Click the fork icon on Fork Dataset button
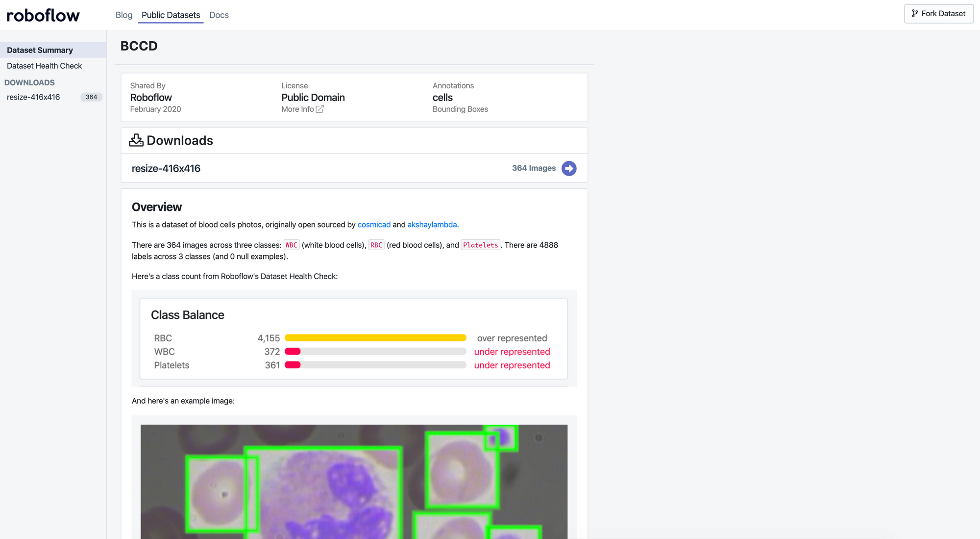The width and height of the screenshot is (980, 539). coord(915,13)
